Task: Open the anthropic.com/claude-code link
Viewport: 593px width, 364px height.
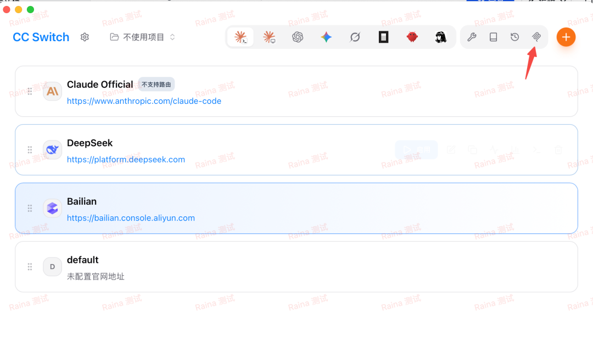Action: [144, 101]
